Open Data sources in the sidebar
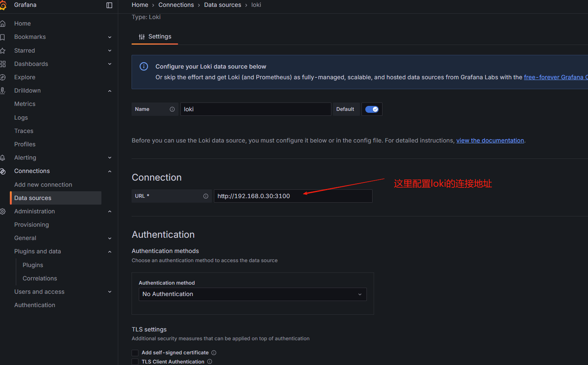 click(33, 198)
